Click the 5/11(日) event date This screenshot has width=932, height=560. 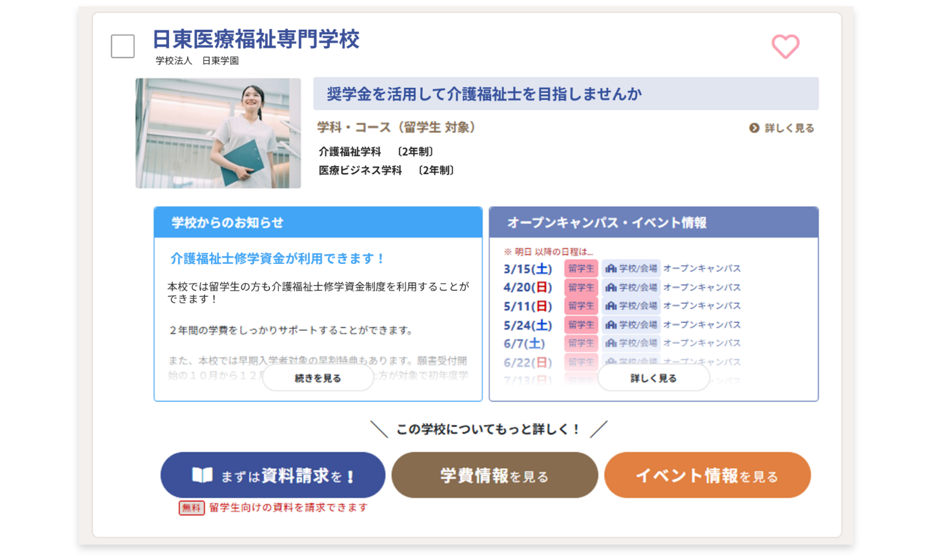[528, 306]
